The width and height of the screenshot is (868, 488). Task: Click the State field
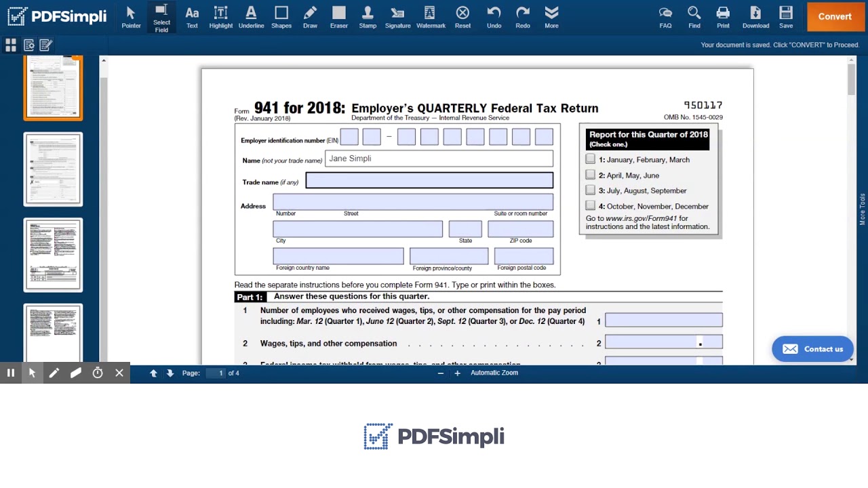click(465, 229)
